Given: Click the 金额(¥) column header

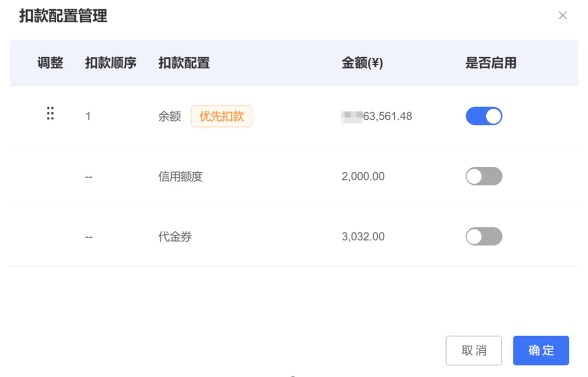Looking at the screenshot, I should coord(362,63).
